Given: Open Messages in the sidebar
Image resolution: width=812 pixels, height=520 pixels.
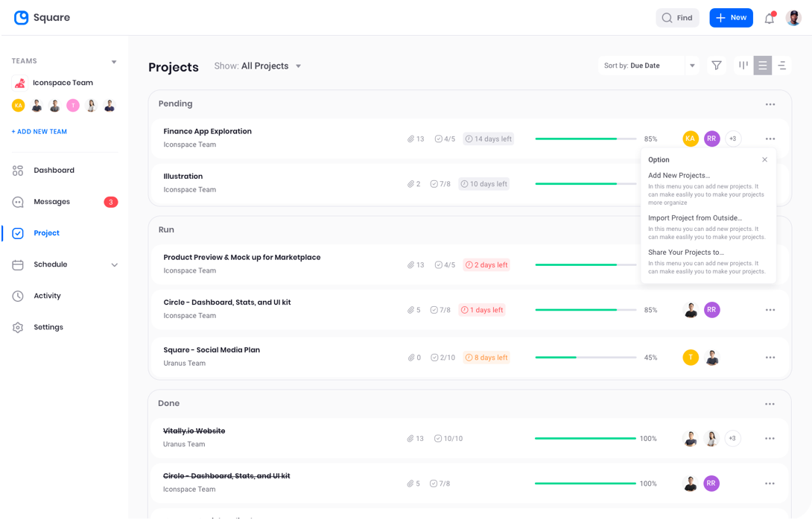Looking at the screenshot, I should [x=51, y=202].
